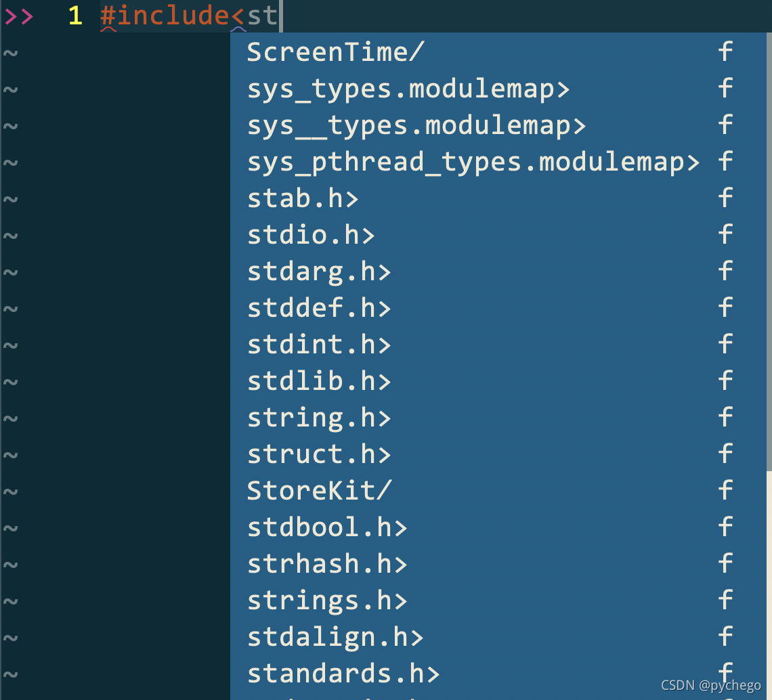The width and height of the screenshot is (772, 700).
Task: Click line number 1 in the gutter
Action: [x=74, y=16]
